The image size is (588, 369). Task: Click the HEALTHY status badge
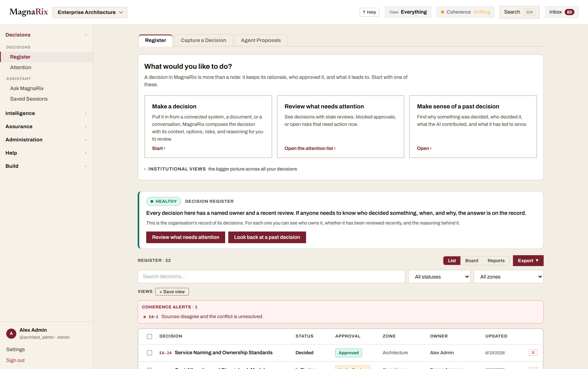point(164,201)
